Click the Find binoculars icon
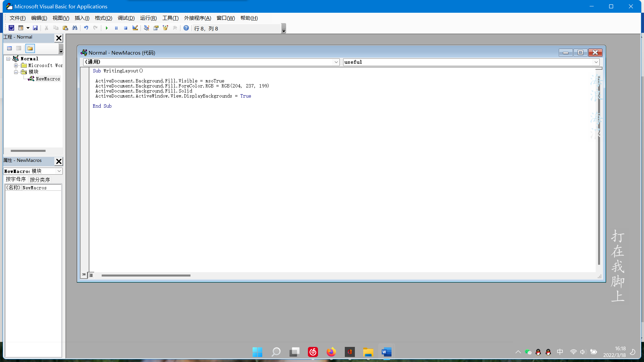644x362 pixels. (x=75, y=28)
